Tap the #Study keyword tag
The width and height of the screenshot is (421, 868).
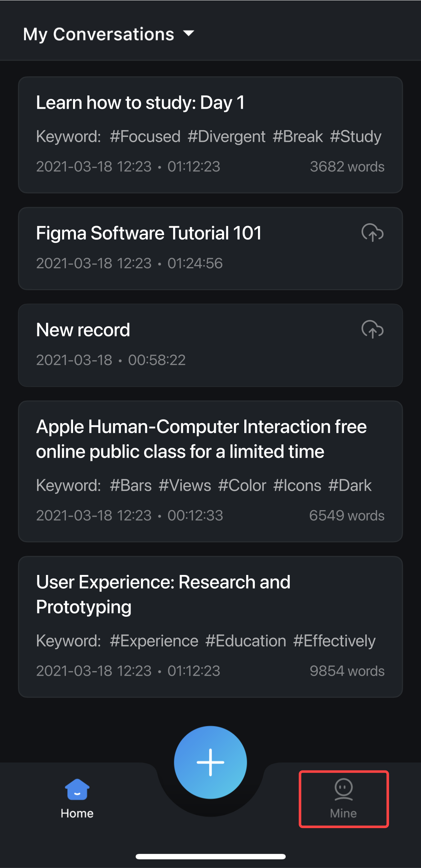(356, 137)
